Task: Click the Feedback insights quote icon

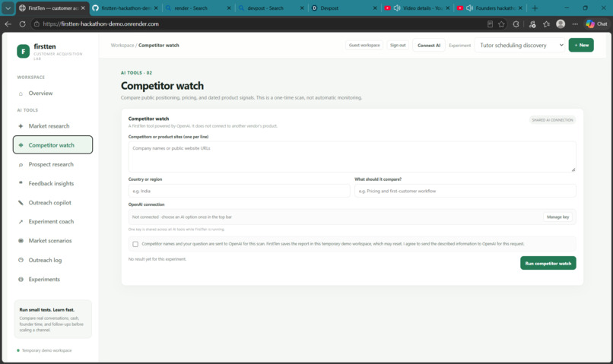Action: point(21,183)
